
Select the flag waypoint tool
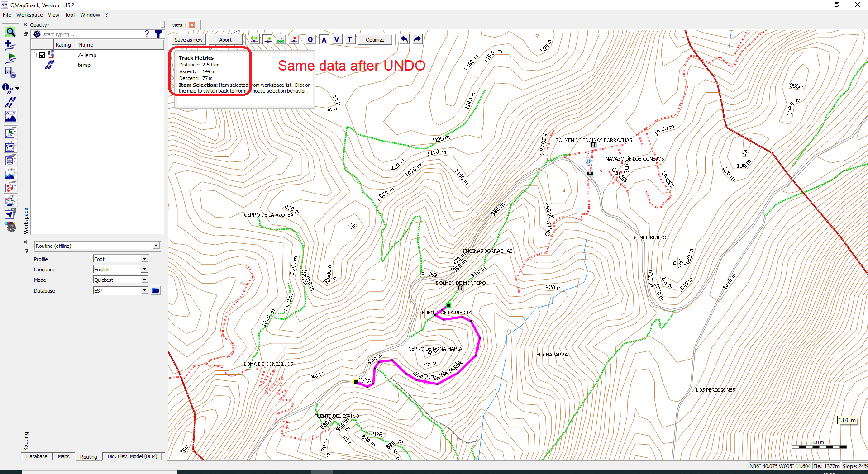10,58
